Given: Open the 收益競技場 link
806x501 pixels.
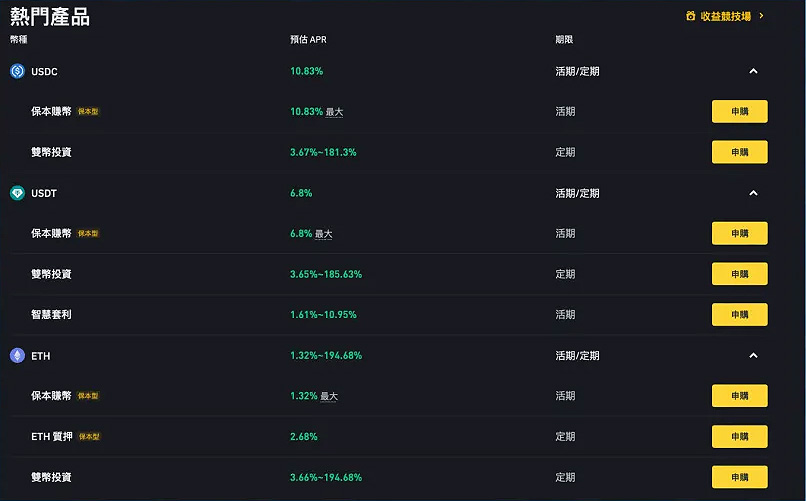Looking at the screenshot, I should [726, 16].
